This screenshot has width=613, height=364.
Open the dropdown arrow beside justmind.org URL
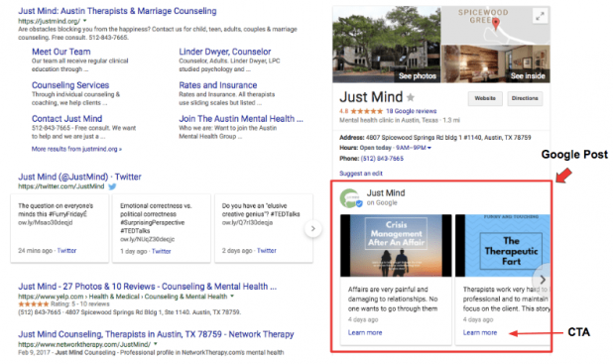pyautogui.click(x=85, y=21)
